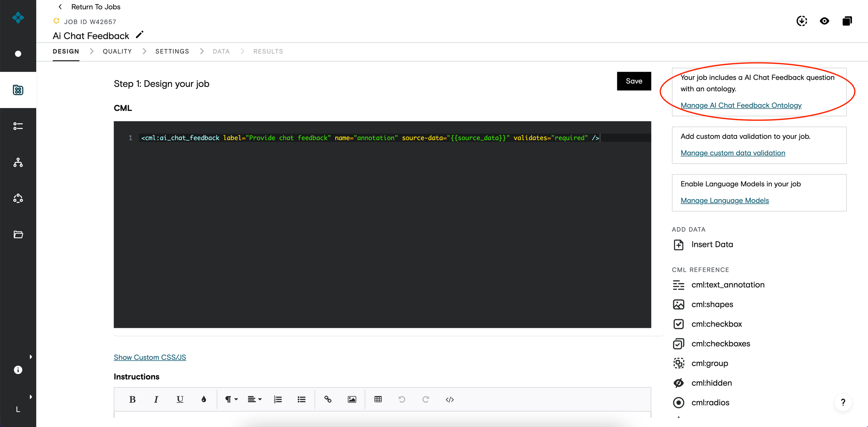Click the download icon in top right
The image size is (868, 427).
click(802, 21)
